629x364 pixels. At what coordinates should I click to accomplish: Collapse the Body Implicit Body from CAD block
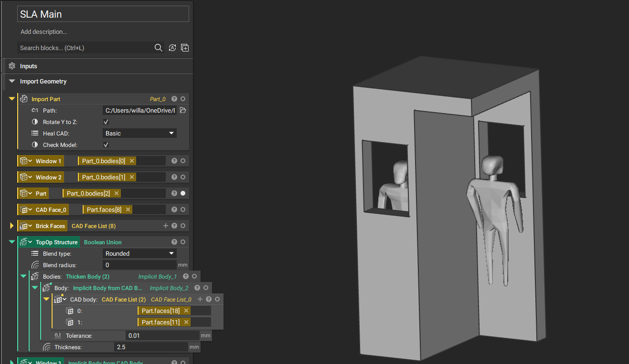pyautogui.click(x=35, y=288)
